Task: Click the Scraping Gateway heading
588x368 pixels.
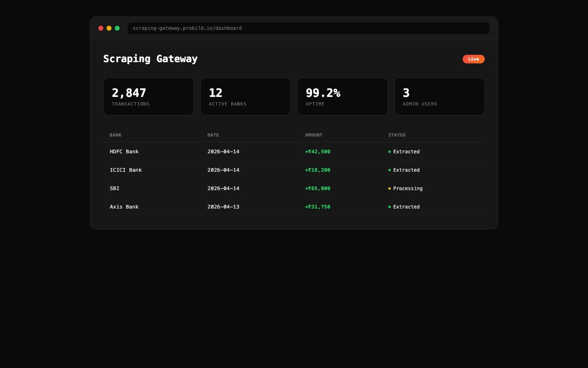Action: click(x=150, y=59)
